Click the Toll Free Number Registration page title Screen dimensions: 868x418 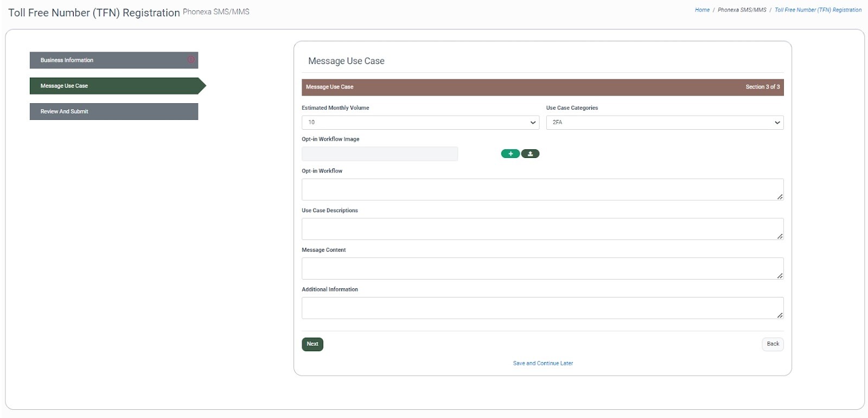(x=94, y=12)
